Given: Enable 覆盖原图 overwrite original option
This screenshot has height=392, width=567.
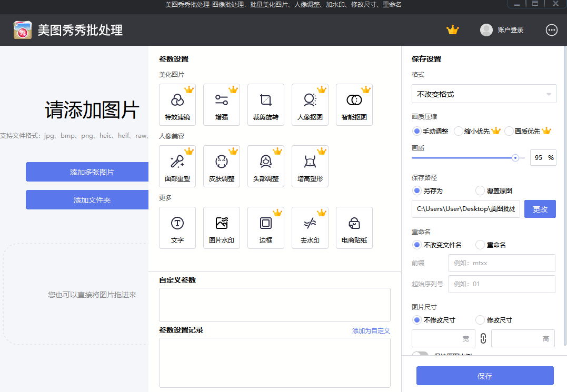Looking at the screenshot, I should click(480, 190).
